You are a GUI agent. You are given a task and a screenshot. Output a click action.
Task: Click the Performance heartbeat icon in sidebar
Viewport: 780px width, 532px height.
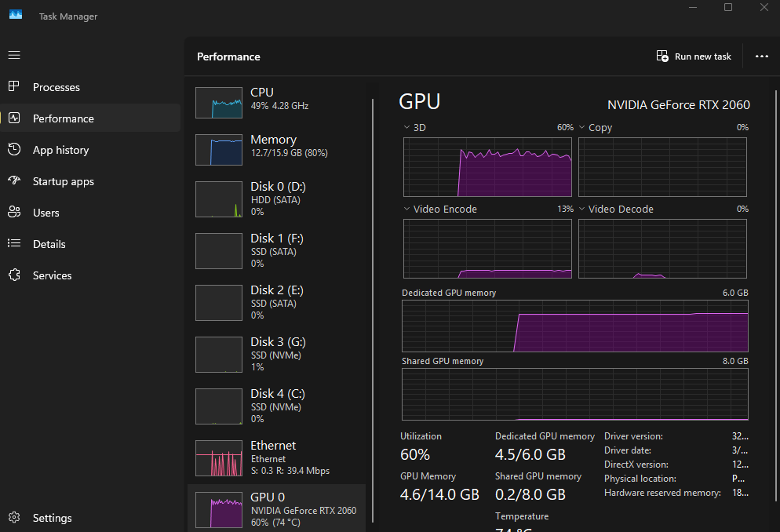(14, 118)
